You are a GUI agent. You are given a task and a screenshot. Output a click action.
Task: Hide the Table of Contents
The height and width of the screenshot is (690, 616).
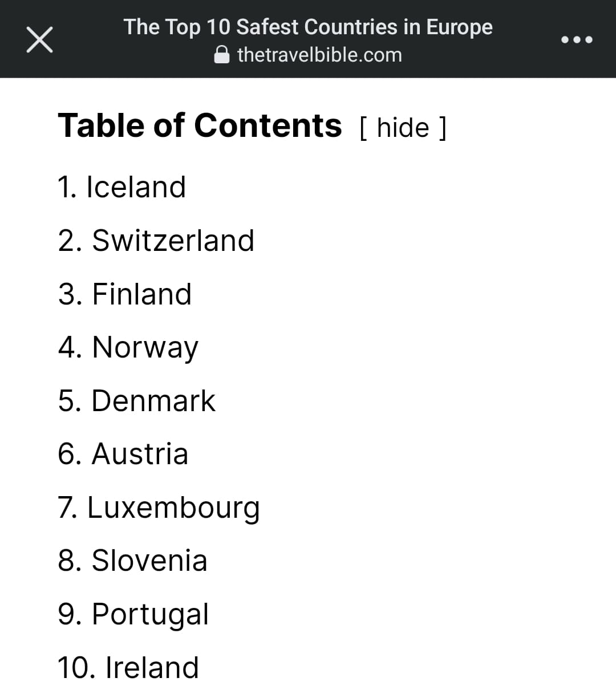click(x=403, y=128)
